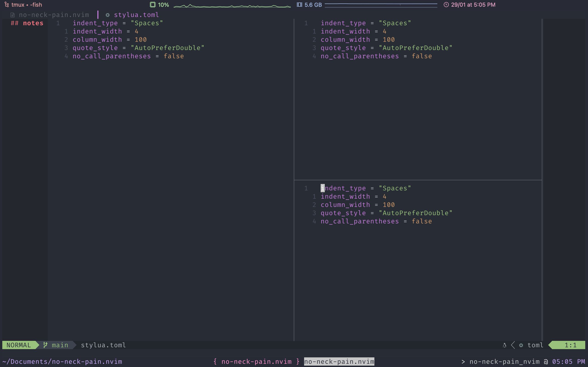Click the clock icon in the tmux bar
The height and width of the screenshot is (367, 588).
(x=447, y=4)
